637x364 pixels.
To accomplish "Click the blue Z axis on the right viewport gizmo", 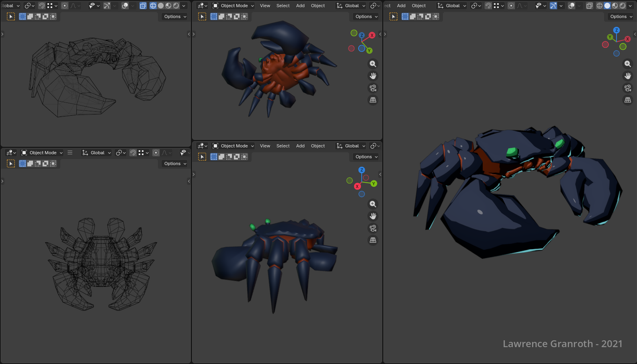I will click(x=617, y=30).
